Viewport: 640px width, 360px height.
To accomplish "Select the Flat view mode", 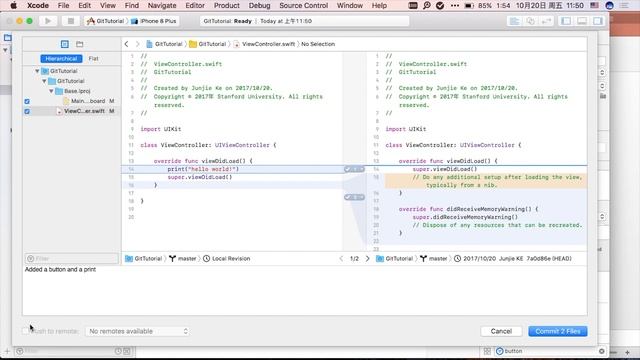I will pos(93,58).
